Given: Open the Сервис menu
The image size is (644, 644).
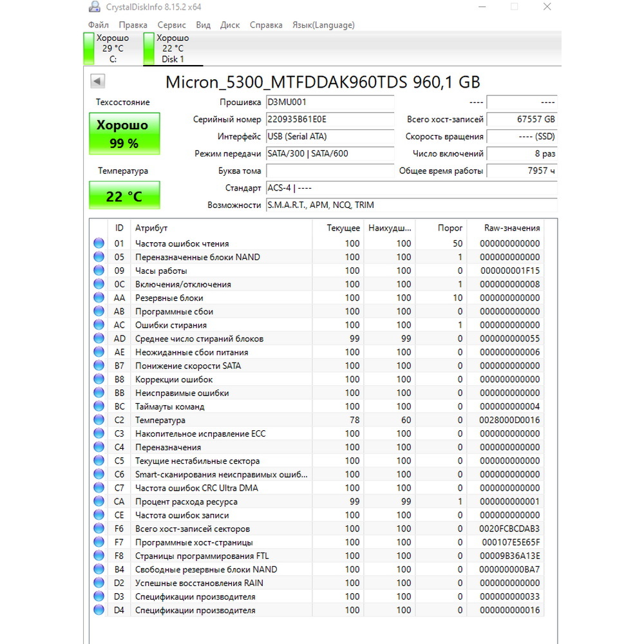Looking at the screenshot, I should point(172,25).
